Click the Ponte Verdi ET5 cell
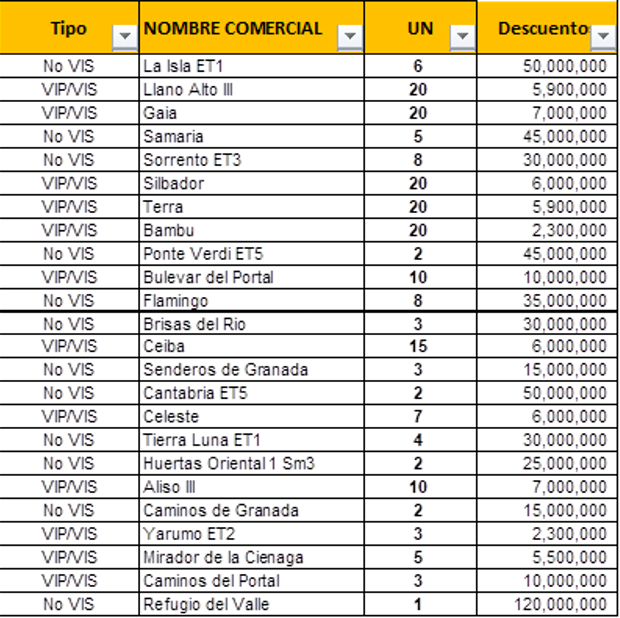 251,254
